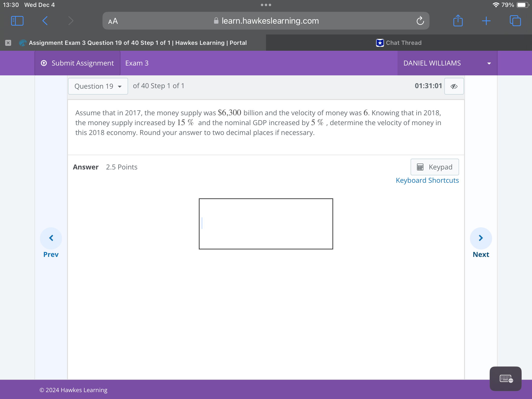Image resolution: width=532 pixels, height=399 pixels.
Task: Open the Safari share sheet icon
Action: [x=458, y=21]
